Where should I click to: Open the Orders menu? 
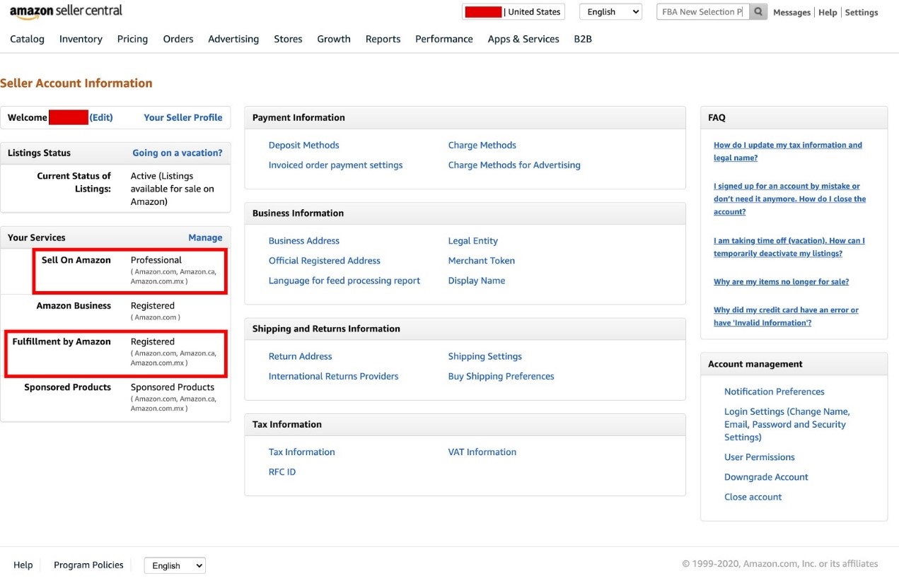click(178, 39)
